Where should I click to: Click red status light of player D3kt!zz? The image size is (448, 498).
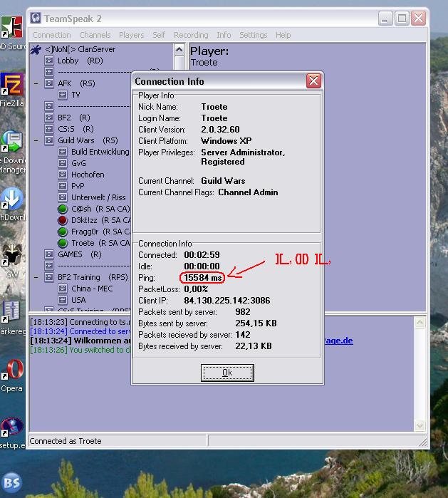[63, 221]
